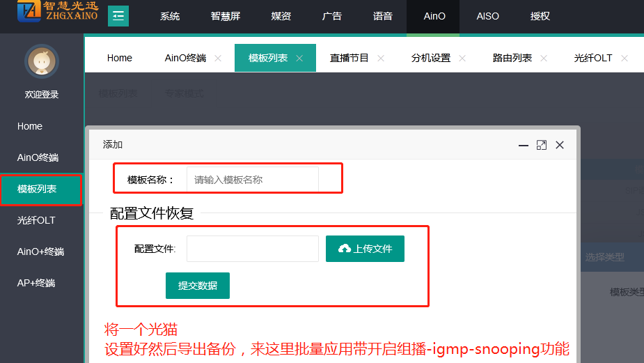The image size is (644, 363).
Task: Close the 直播节目 tab
Action: click(381, 59)
